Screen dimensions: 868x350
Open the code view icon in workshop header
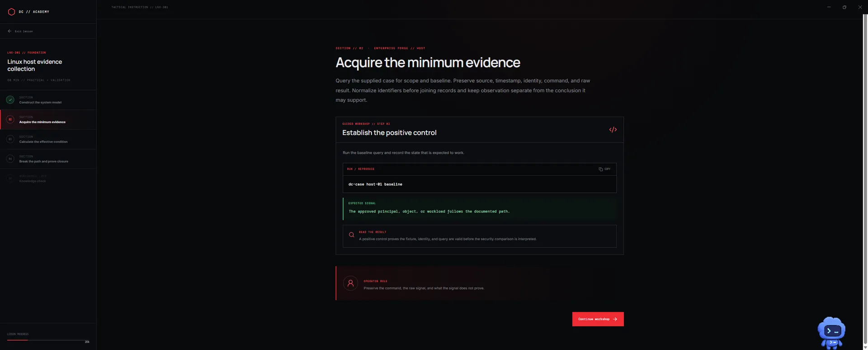pyautogui.click(x=613, y=130)
